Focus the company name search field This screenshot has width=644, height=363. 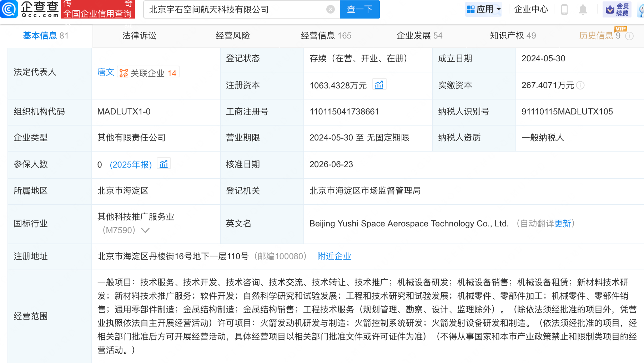(x=236, y=10)
